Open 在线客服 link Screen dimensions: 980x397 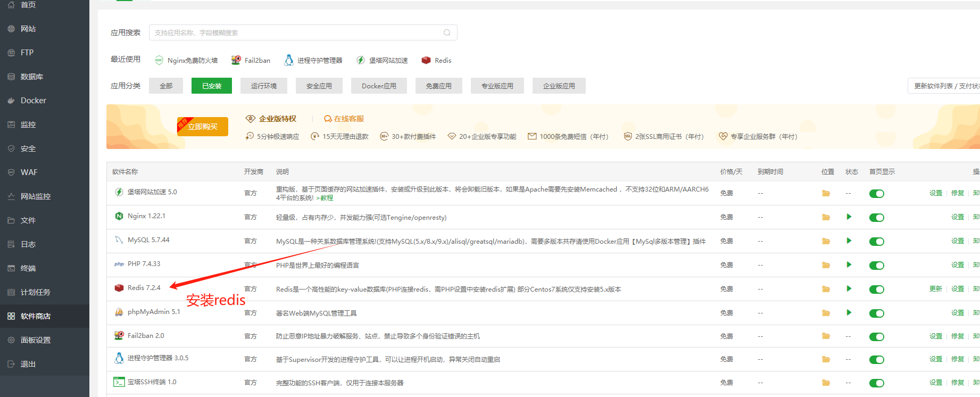pos(344,119)
